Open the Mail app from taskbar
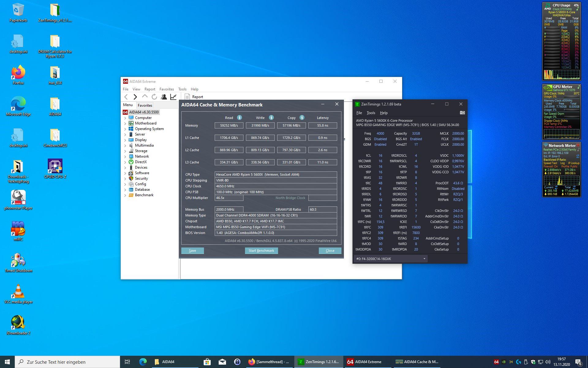This screenshot has width=588, height=368. click(222, 362)
